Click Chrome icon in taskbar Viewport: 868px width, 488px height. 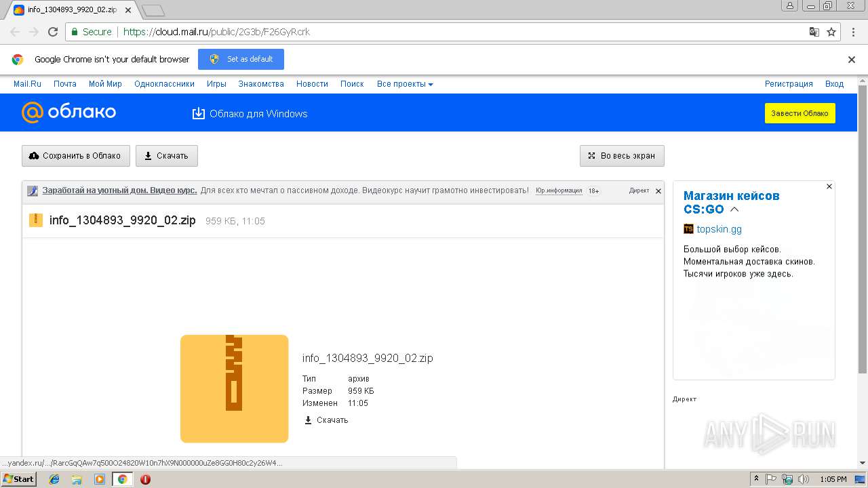pos(122,479)
